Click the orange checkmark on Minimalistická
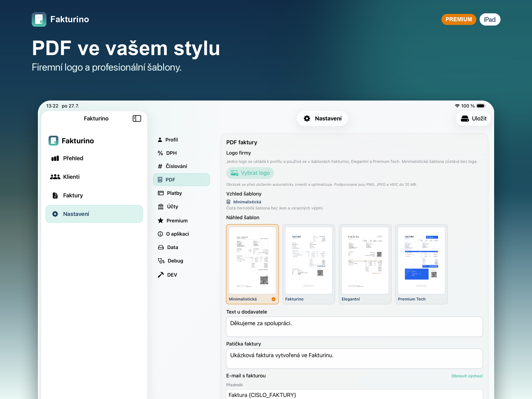Screen dimensions: 532x399 tap(274, 299)
